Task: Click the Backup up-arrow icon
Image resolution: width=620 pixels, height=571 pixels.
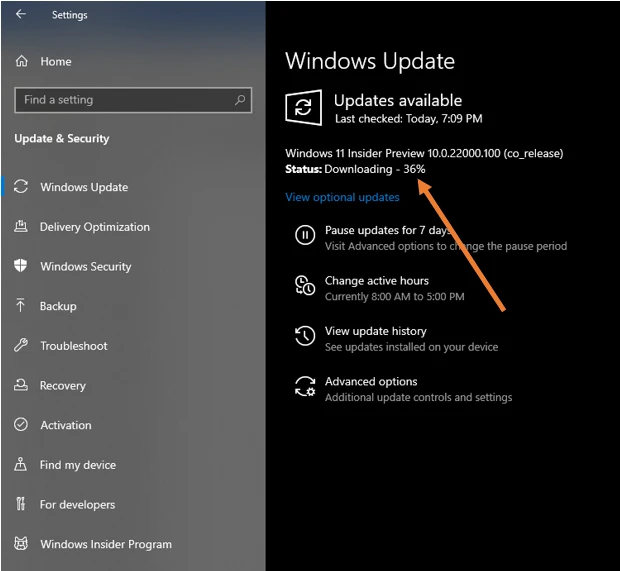Action: (21, 305)
